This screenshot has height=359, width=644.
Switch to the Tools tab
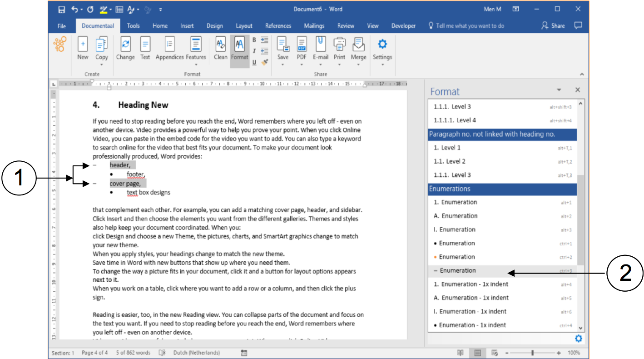tap(134, 26)
